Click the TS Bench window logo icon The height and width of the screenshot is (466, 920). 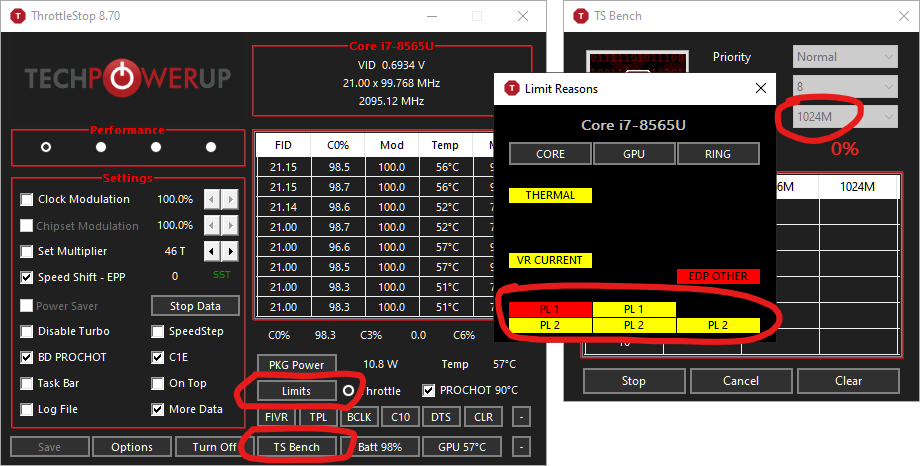[581, 16]
